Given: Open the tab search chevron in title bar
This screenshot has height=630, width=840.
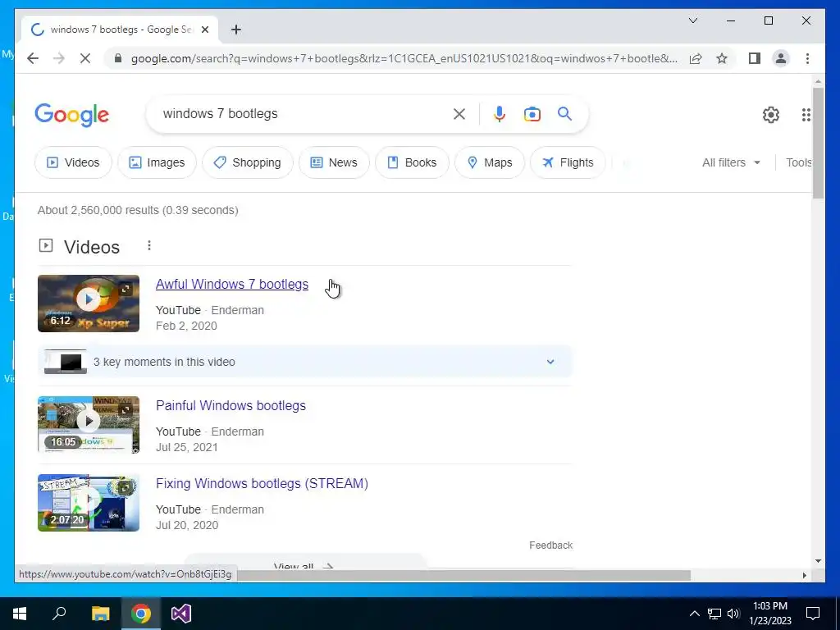Looking at the screenshot, I should 692,21.
